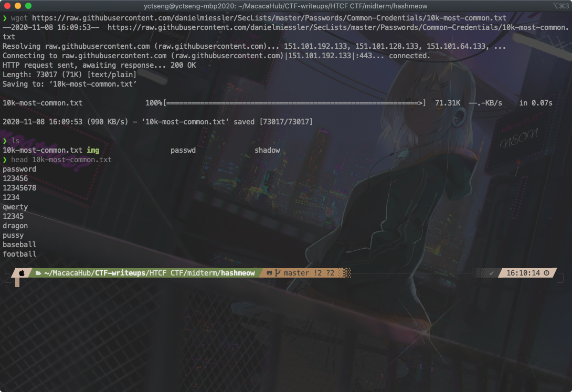
Task: Click the 'Length: 73017 (71K) [text/plain]' line
Action: tap(69, 75)
